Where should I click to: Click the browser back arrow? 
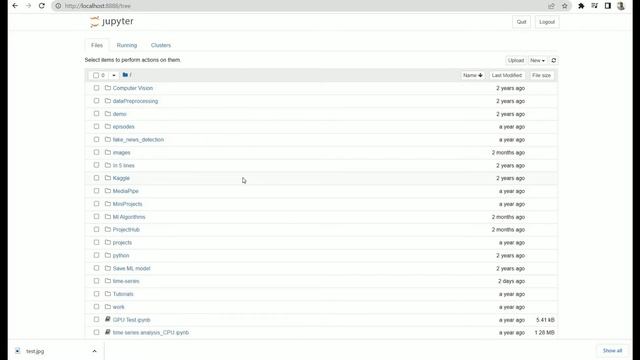pos(15,6)
